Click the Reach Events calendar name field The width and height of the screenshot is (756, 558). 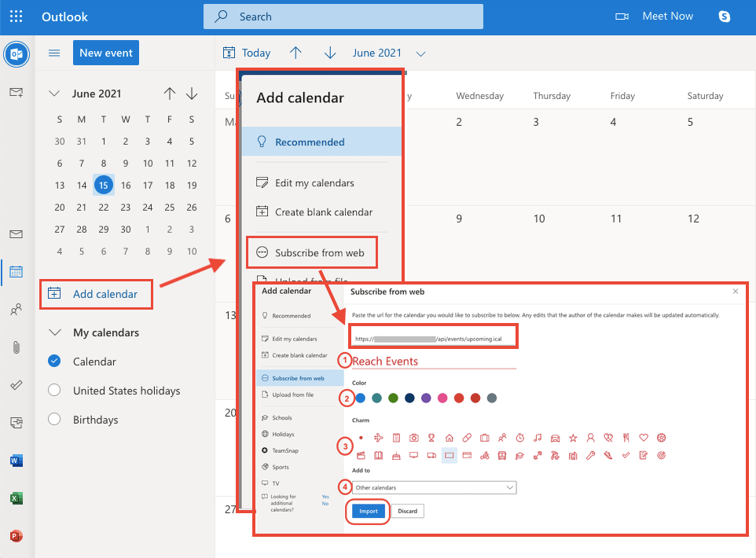click(x=434, y=362)
